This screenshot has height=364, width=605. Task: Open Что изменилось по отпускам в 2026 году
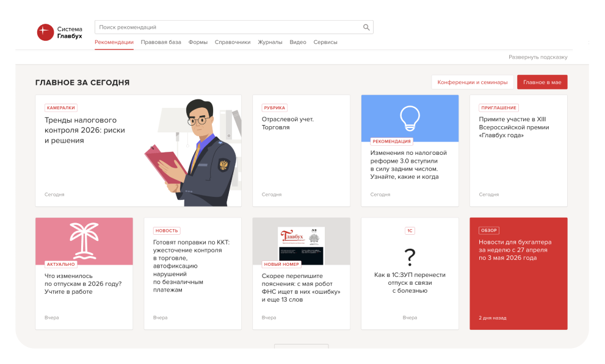83,284
